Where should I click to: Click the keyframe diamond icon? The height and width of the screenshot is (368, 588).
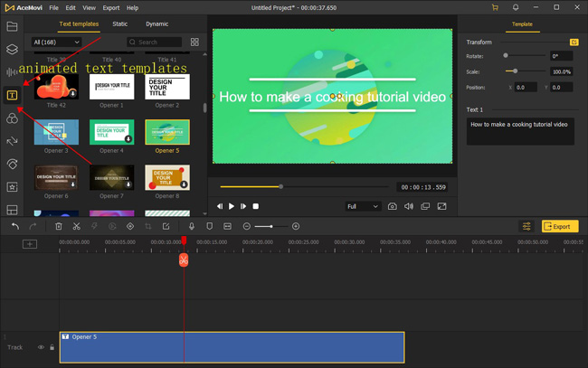[x=130, y=226]
